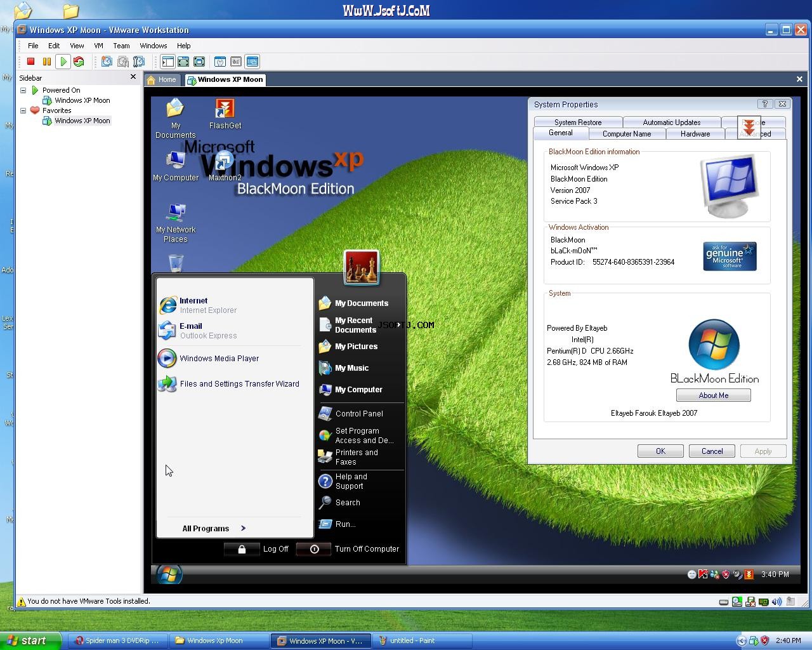
Task: Open the Computer Name tab in System Properties
Action: (x=627, y=134)
